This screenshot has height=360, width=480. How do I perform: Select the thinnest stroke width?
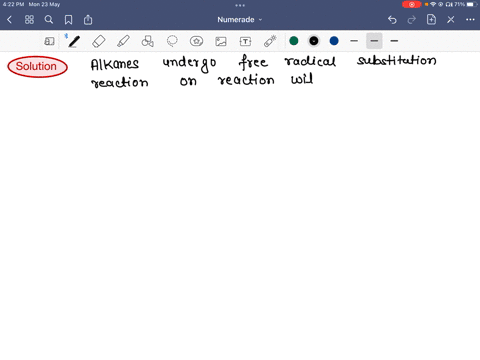point(354,41)
